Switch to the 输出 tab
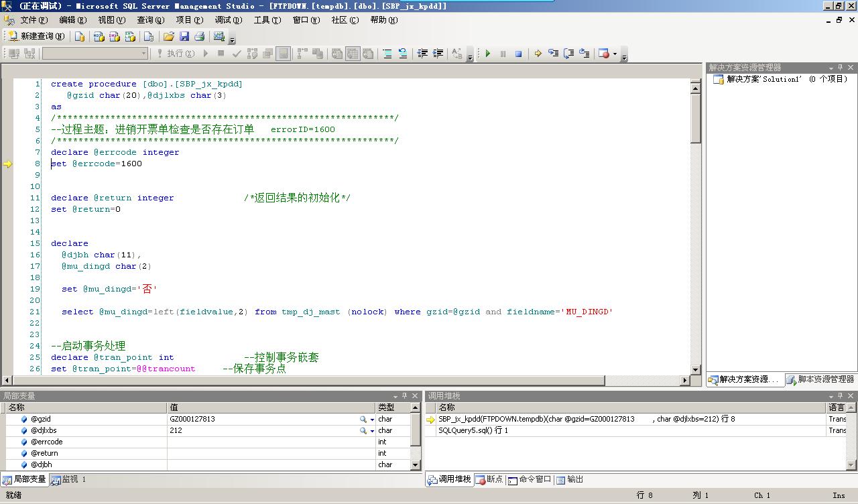The height and width of the screenshot is (504, 858). point(570,480)
